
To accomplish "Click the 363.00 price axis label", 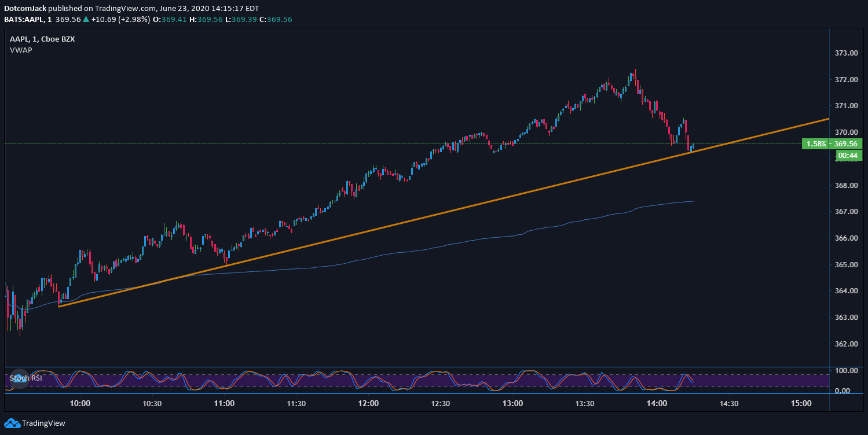I will tap(846, 318).
